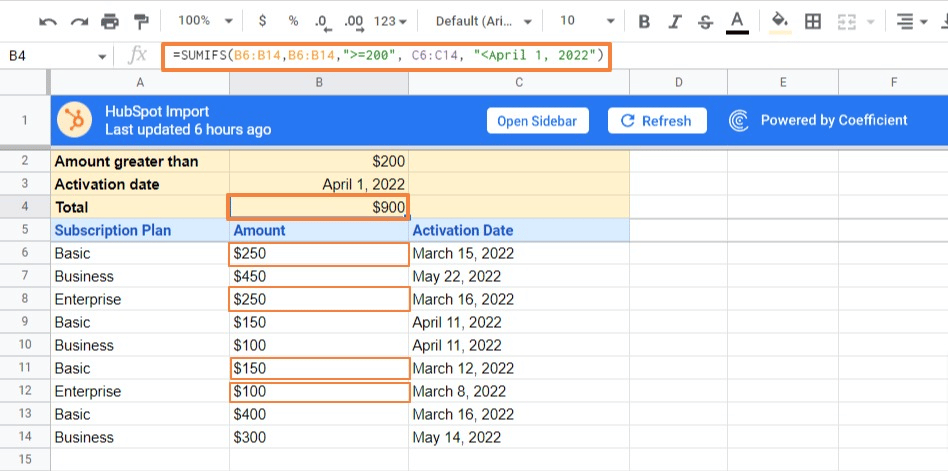This screenshot has height=471, width=948.
Task: Open the text color picker
Action: [738, 21]
